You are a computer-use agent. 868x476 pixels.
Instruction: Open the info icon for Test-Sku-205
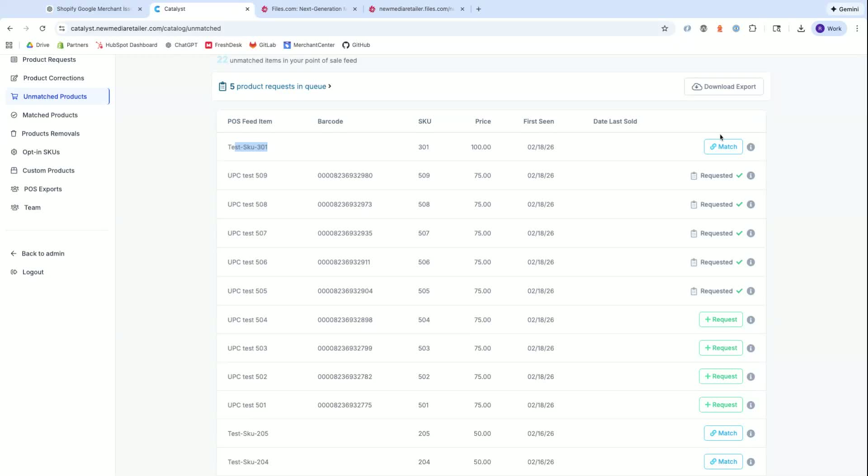[x=750, y=434]
